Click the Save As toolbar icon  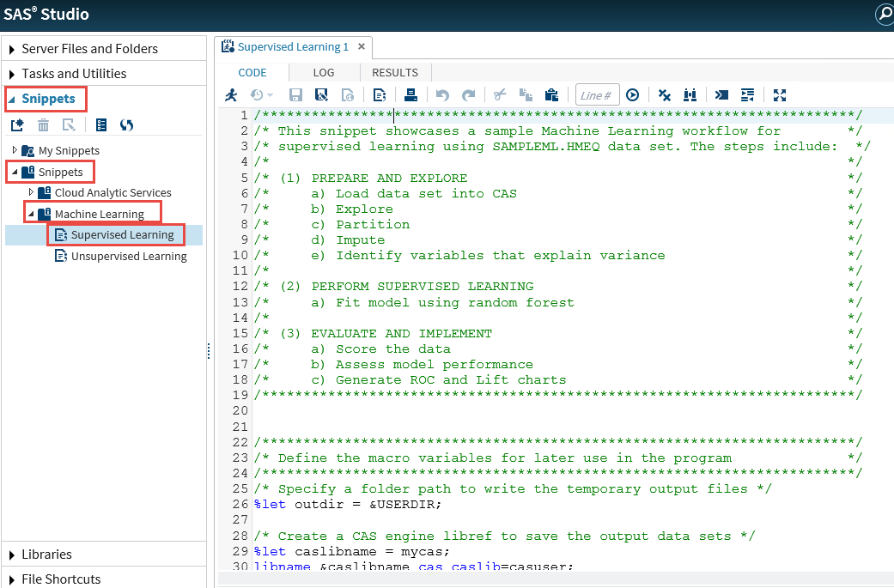321,95
